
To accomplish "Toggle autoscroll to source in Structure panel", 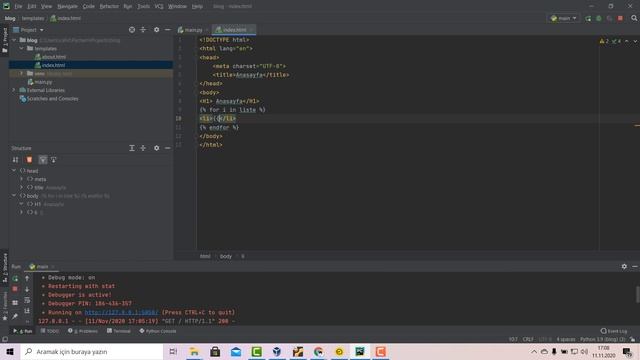I will tap(42, 160).
